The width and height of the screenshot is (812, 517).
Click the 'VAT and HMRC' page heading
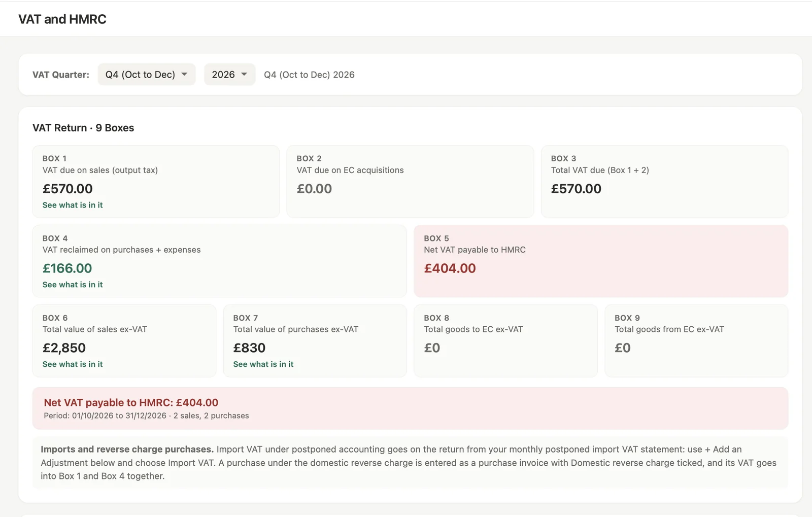pos(62,19)
